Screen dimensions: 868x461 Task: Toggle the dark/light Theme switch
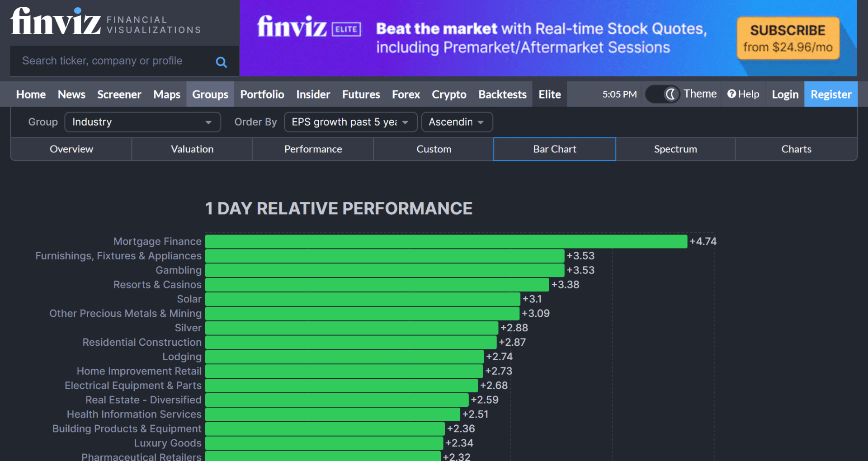663,94
